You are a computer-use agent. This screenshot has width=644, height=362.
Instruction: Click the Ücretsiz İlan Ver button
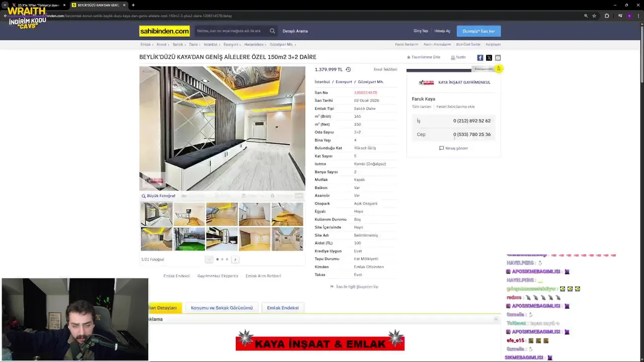pyautogui.click(x=478, y=31)
